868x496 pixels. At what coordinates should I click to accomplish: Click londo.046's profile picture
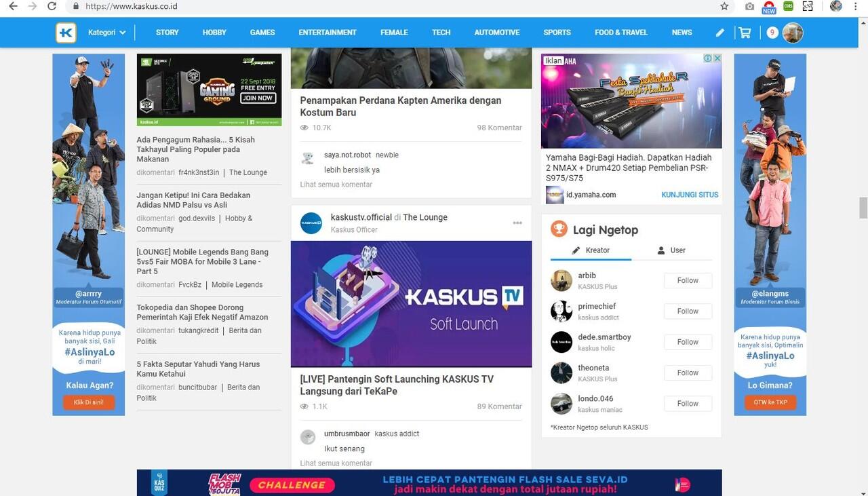tap(561, 404)
